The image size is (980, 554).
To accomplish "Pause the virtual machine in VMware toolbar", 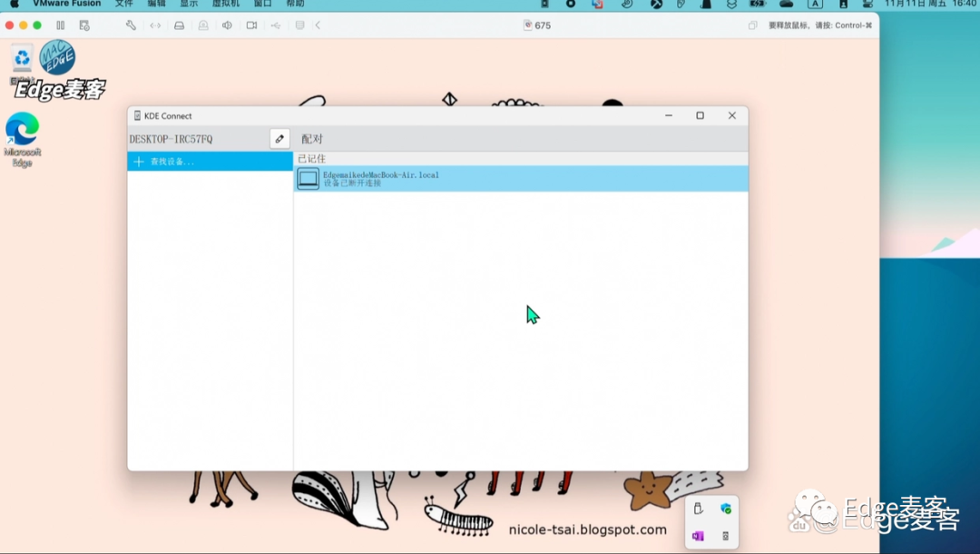I will point(61,25).
